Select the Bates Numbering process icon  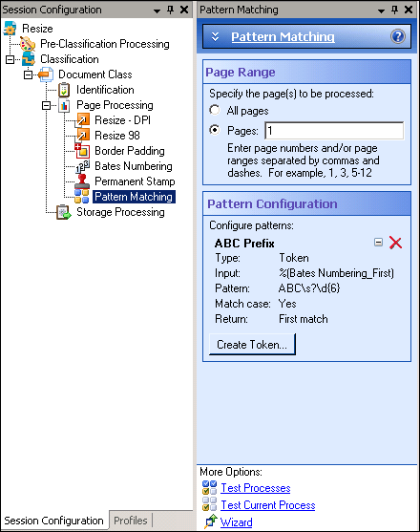click(x=82, y=166)
